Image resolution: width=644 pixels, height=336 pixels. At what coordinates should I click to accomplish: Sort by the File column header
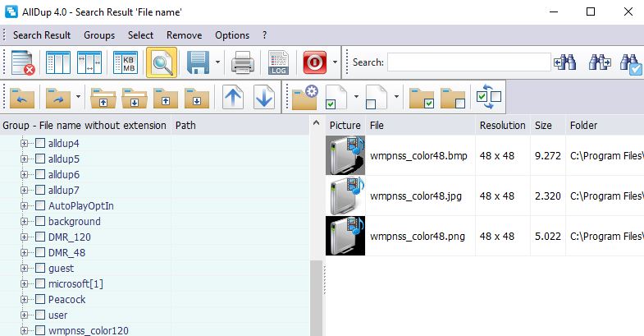click(421, 126)
